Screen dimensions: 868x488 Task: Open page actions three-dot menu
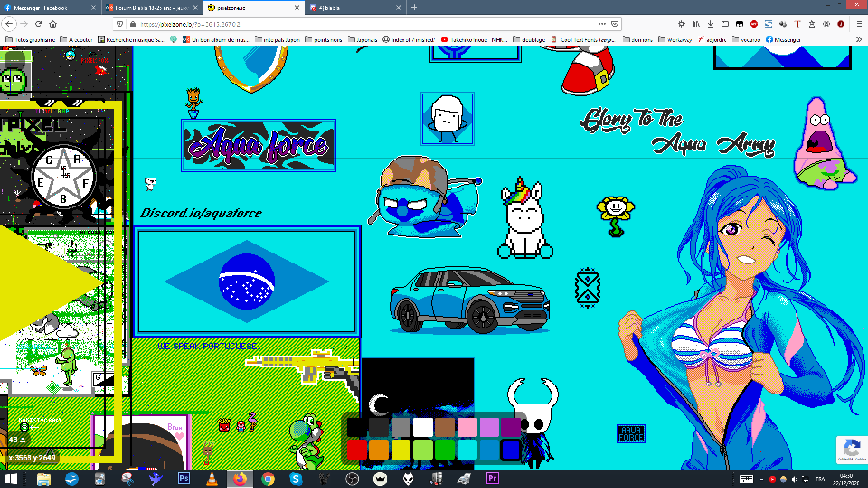(602, 24)
